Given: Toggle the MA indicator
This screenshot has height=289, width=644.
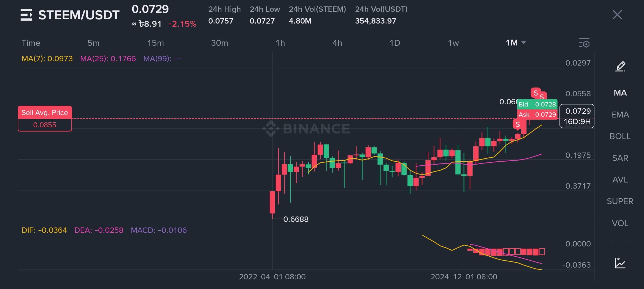Looking at the screenshot, I should 620,93.
